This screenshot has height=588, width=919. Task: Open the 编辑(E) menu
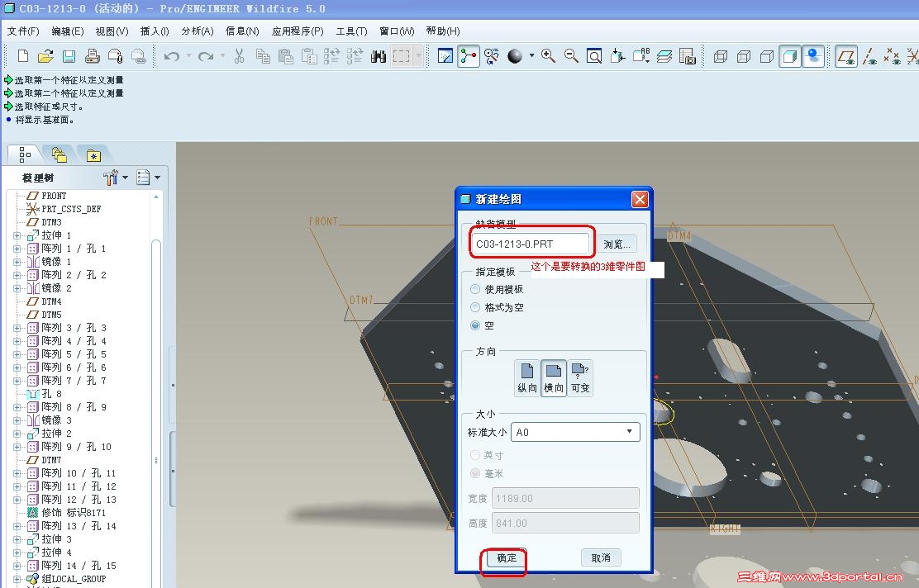click(68, 31)
